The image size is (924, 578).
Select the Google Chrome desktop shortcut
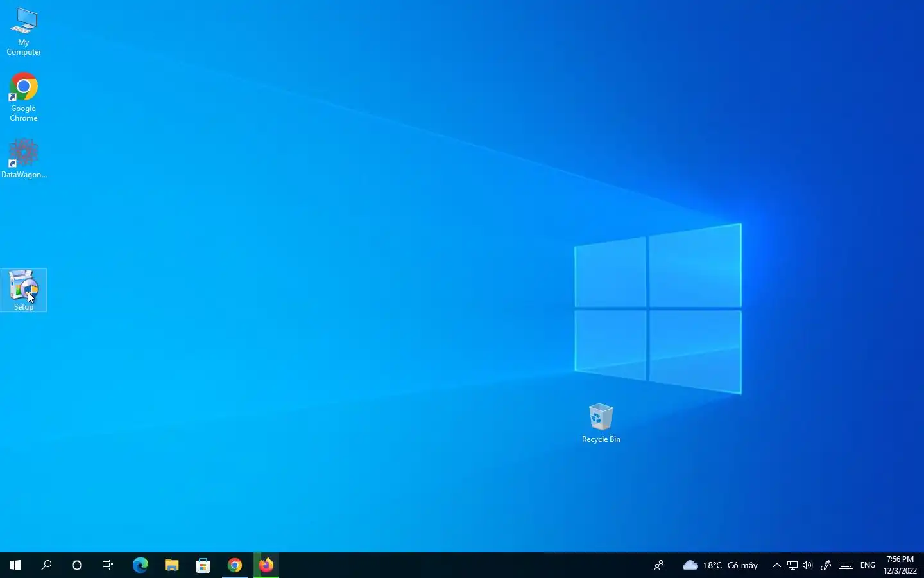(x=24, y=97)
